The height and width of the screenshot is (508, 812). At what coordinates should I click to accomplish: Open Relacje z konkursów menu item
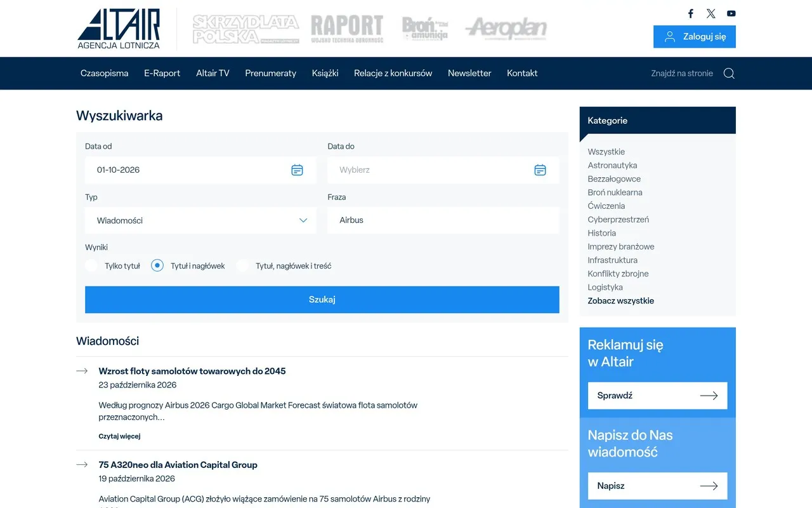click(x=393, y=73)
